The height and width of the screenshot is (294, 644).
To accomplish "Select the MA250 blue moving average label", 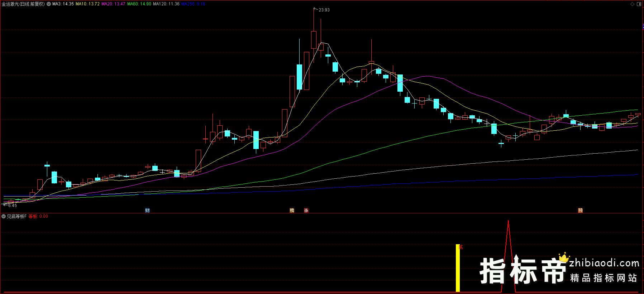I will [x=194, y=4].
